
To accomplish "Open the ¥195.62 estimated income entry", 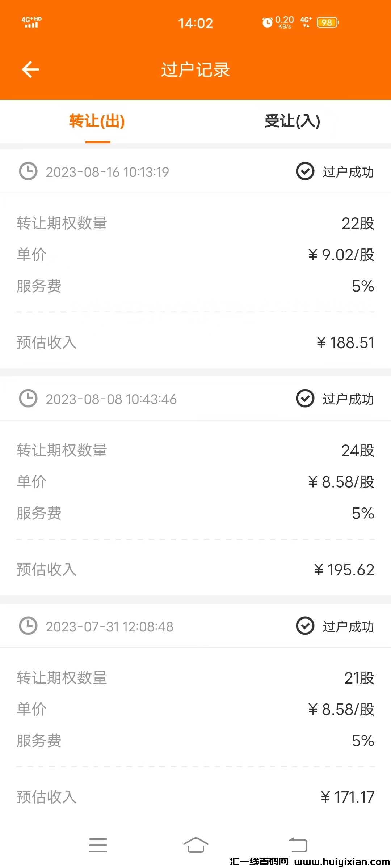I will coord(344,570).
